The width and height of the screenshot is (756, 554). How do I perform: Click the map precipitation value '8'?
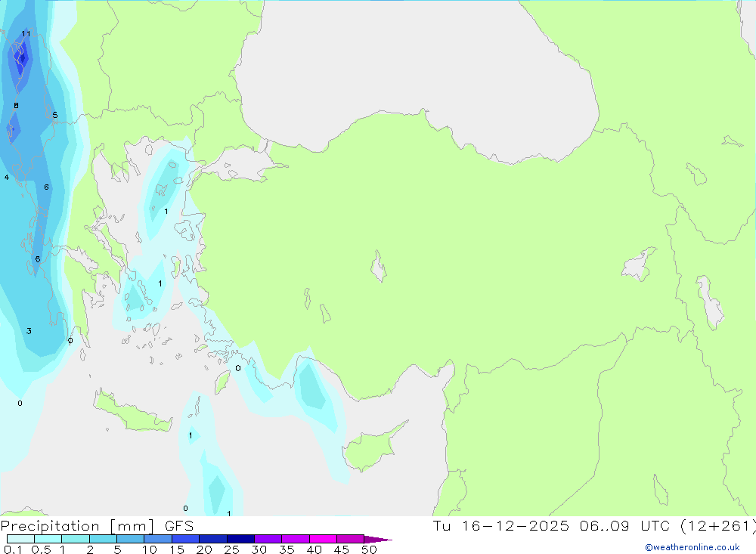(x=17, y=106)
